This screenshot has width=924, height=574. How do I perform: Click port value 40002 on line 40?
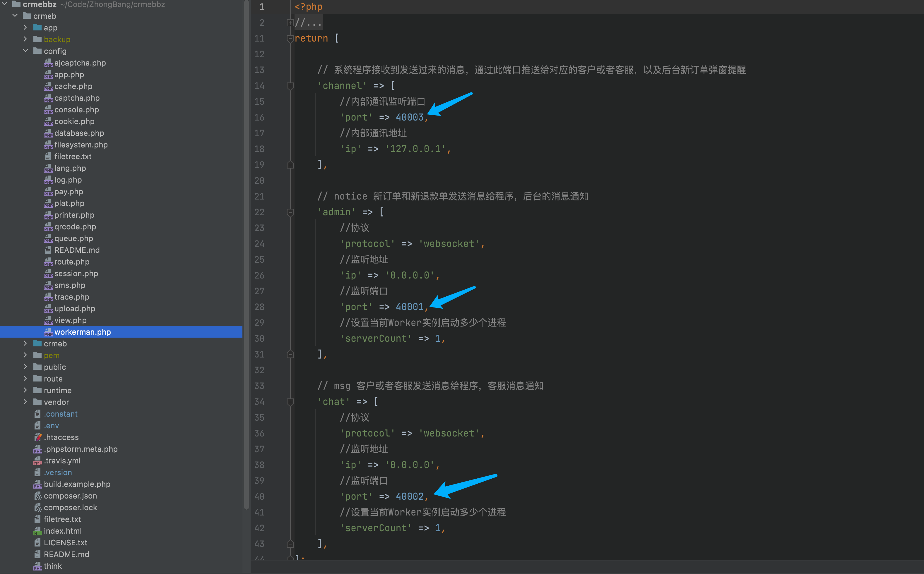click(x=410, y=496)
